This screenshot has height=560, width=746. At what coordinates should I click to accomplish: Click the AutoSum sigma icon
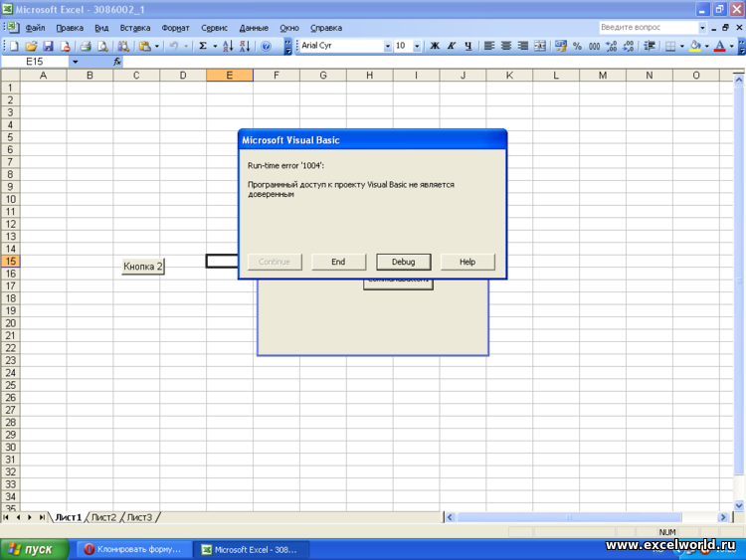click(203, 46)
